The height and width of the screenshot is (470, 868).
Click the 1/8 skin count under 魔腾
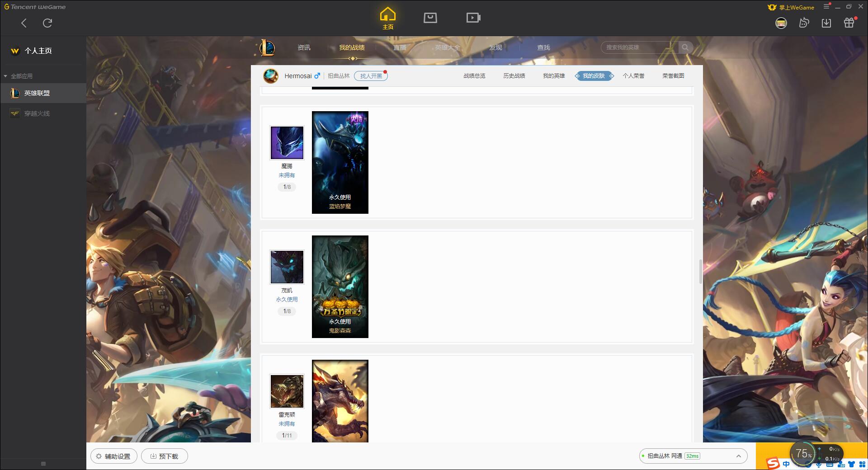point(287,187)
